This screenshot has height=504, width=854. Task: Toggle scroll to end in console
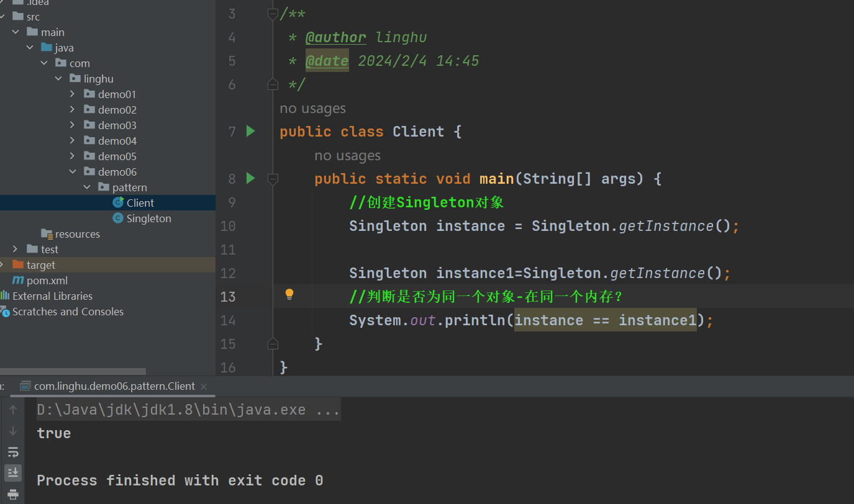coord(13,473)
